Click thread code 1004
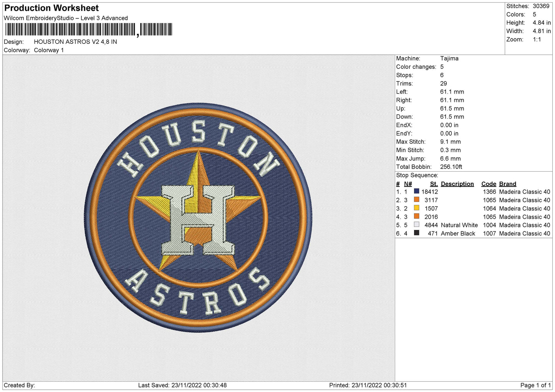The height and width of the screenshot is (392, 555). [490, 225]
